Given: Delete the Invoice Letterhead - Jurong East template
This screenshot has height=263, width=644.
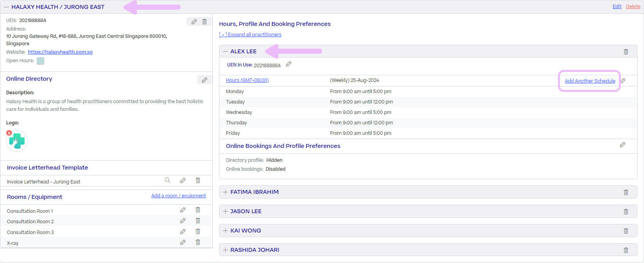Looking at the screenshot, I should 198,180.
